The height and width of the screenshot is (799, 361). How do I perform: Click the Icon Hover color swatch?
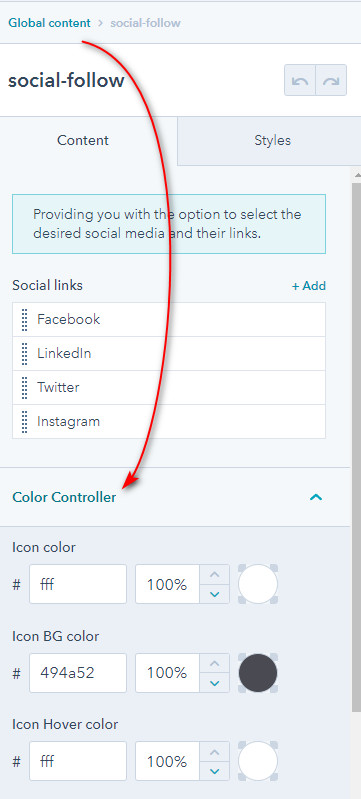pos(258,761)
